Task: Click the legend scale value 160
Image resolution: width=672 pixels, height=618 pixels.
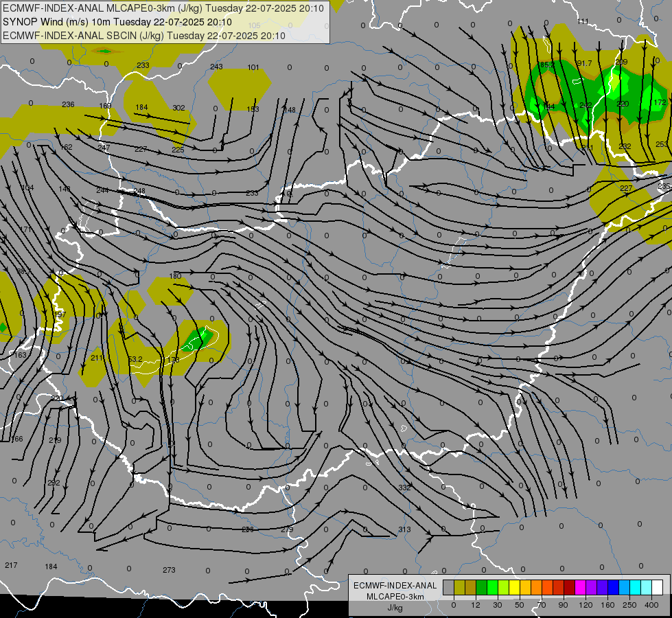Action: point(607,605)
